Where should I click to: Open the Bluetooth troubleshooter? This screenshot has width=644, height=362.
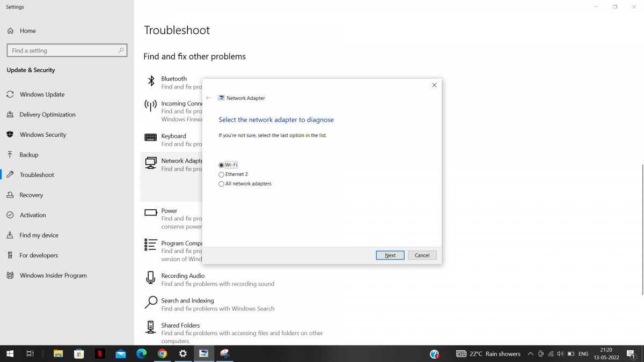pyautogui.click(x=150, y=82)
